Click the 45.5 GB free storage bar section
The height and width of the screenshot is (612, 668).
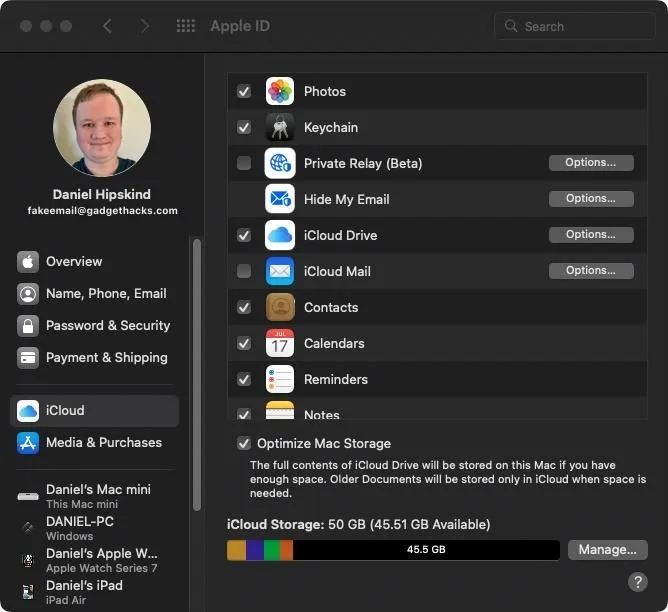coord(426,550)
